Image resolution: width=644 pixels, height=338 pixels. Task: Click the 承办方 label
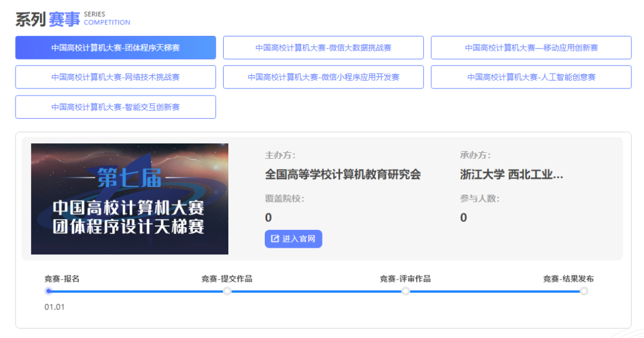coord(475,155)
